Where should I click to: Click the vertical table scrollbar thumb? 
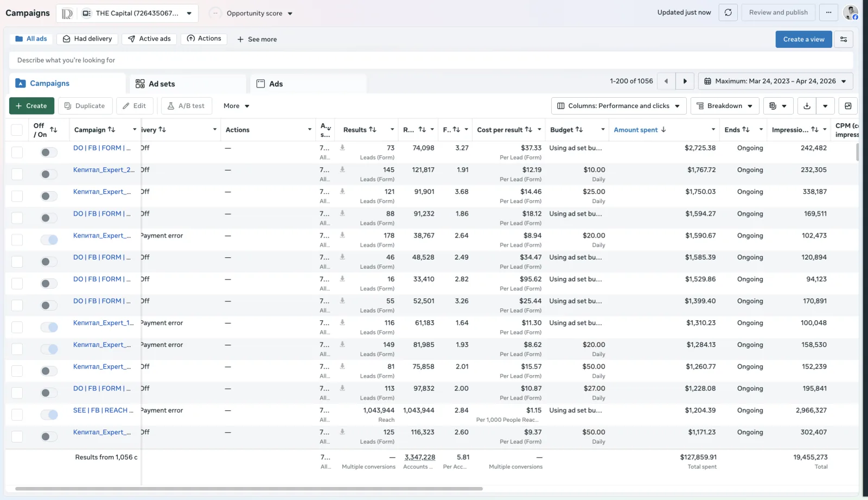click(x=857, y=152)
